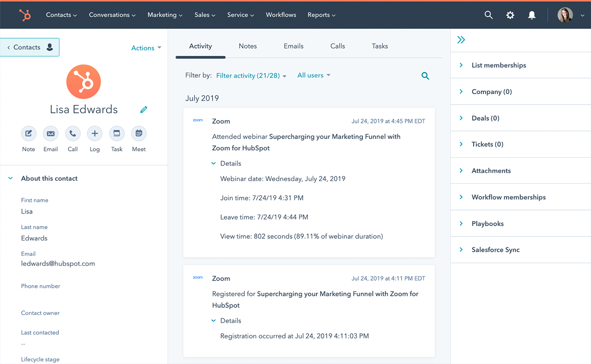Image resolution: width=591 pixels, height=364 pixels.
Task: Click registered webinar title Supercharging your Marketing Funnel
Action: pyautogui.click(x=315, y=299)
